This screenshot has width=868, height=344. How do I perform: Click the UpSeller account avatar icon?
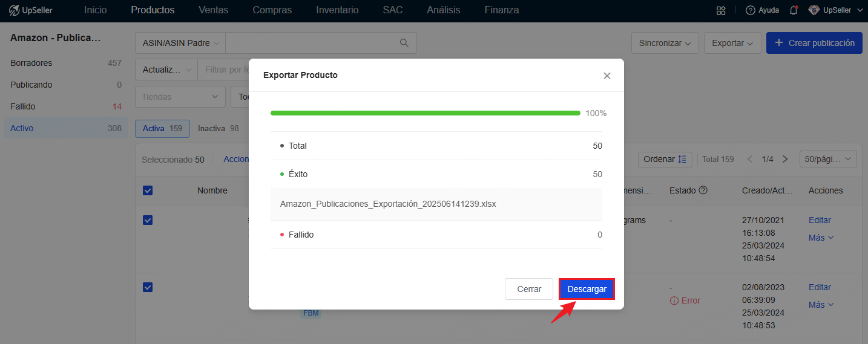click(814, 10)
